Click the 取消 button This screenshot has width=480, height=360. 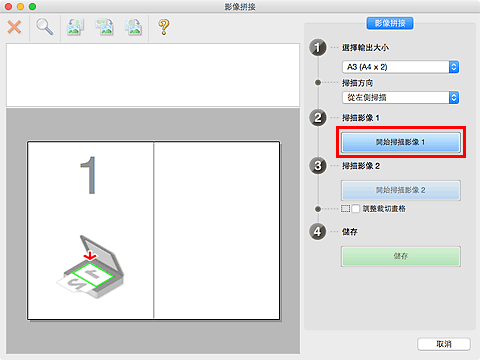point(444,344)
